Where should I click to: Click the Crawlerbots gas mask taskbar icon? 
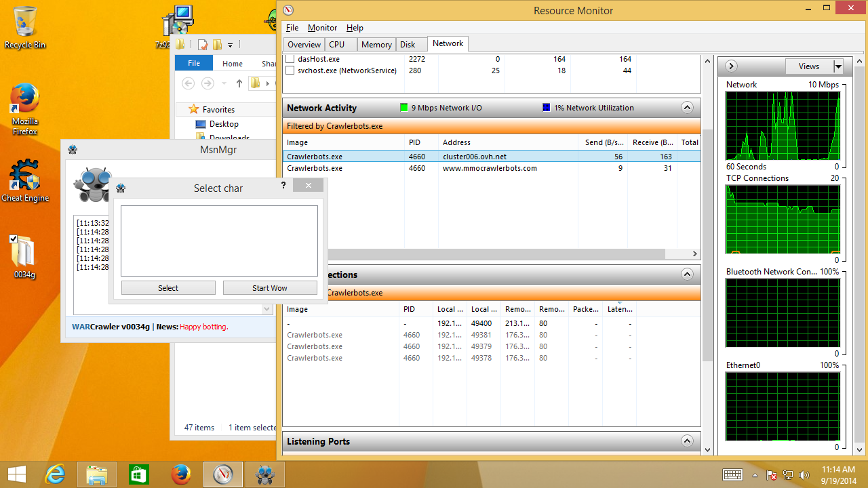(x=264, y=474)
